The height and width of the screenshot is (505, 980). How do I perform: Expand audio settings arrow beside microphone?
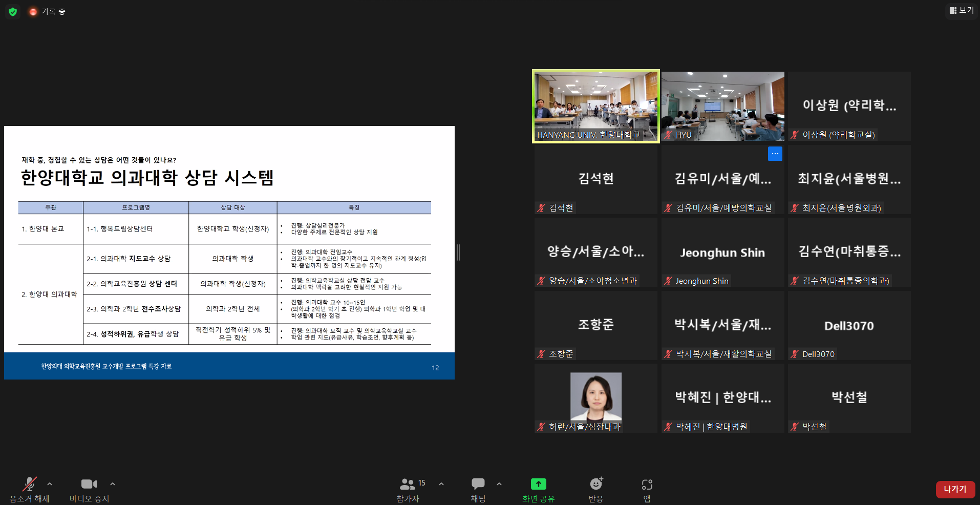50,483
